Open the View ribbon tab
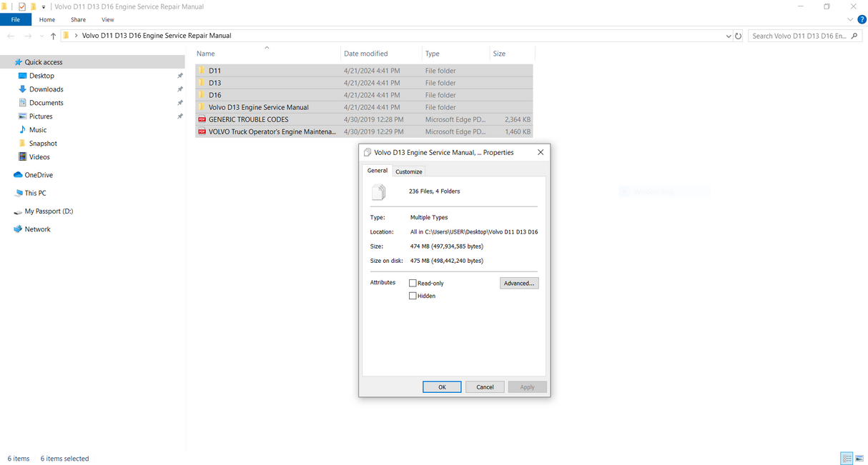The width and height of the screenshot is (868, 465). [108, 20]
